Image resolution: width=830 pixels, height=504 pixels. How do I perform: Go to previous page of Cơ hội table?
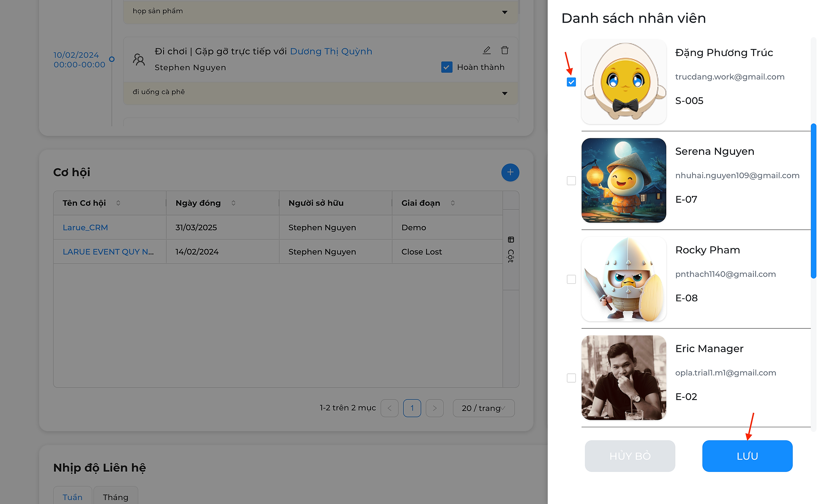(389, 408)
